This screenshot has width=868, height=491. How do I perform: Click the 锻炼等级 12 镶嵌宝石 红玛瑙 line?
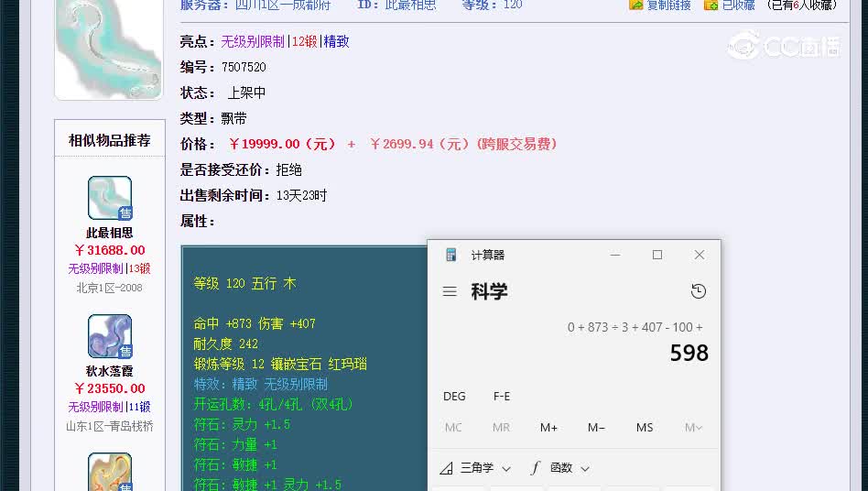point(280,364)
